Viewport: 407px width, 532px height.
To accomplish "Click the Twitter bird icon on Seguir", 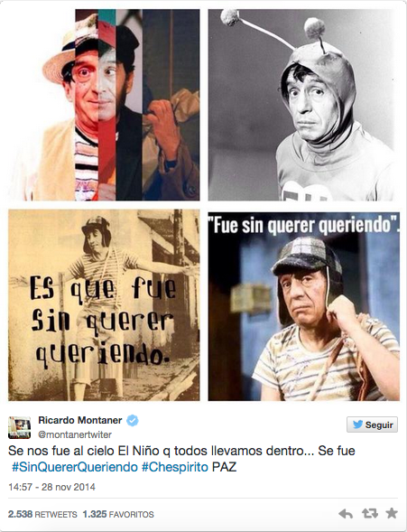I will click(357, 425).
